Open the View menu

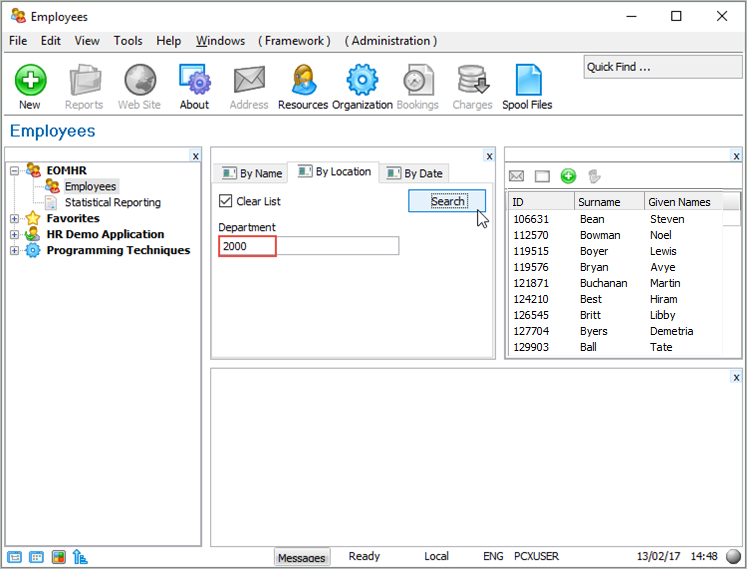coord(87,41)
